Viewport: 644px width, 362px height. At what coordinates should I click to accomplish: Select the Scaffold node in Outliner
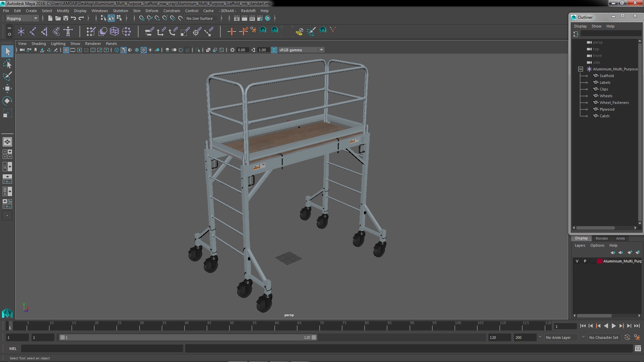click(x=606, y=76)
